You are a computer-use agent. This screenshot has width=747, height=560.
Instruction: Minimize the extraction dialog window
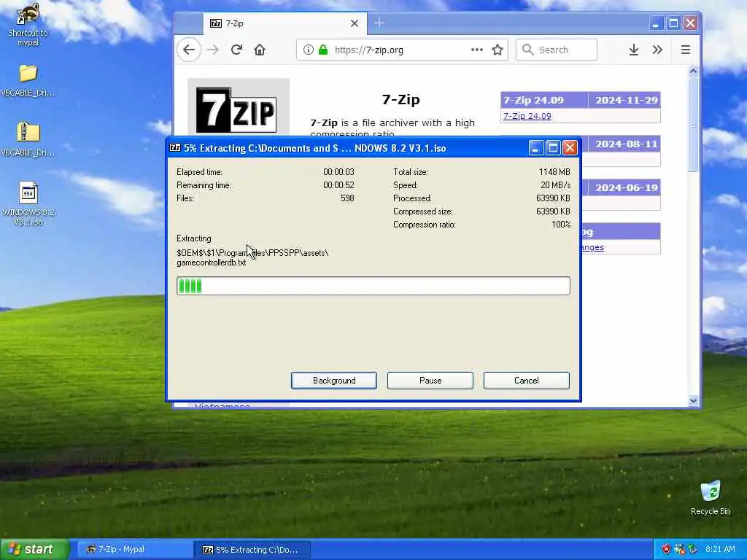click(x=536, y=148)
